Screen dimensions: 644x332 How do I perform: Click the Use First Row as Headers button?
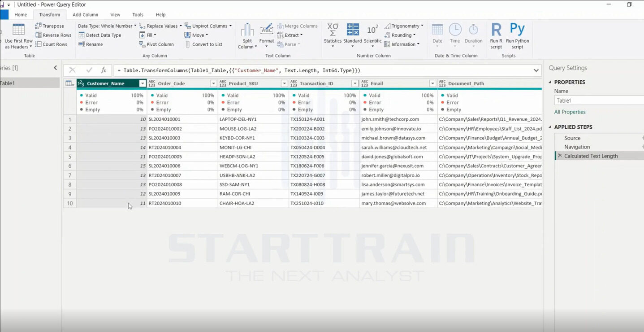pos(18,36)
